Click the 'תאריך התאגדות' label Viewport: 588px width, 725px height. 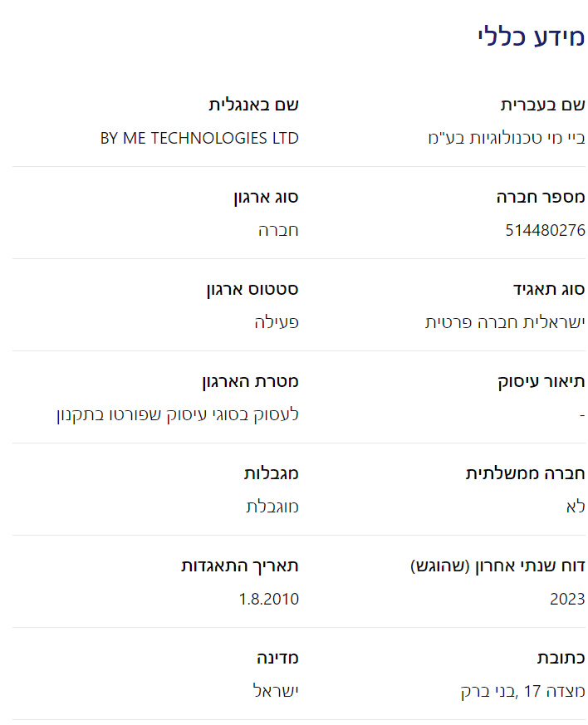[x=240, y=566]
